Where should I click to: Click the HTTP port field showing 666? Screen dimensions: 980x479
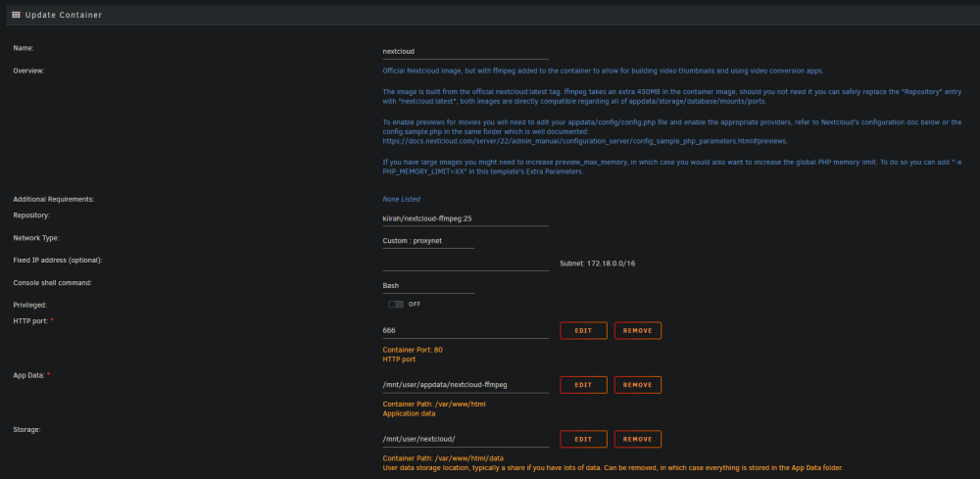tap(465, 330)
